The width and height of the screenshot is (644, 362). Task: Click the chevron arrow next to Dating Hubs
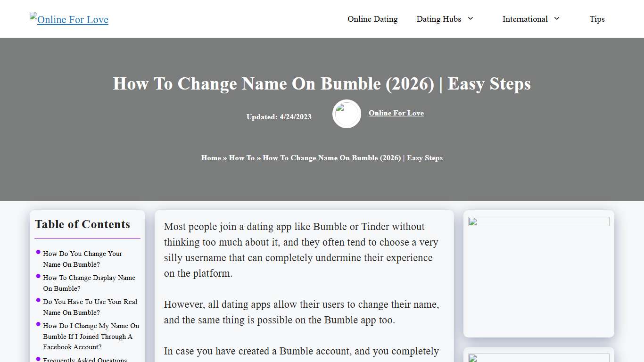tap(470, 19)
